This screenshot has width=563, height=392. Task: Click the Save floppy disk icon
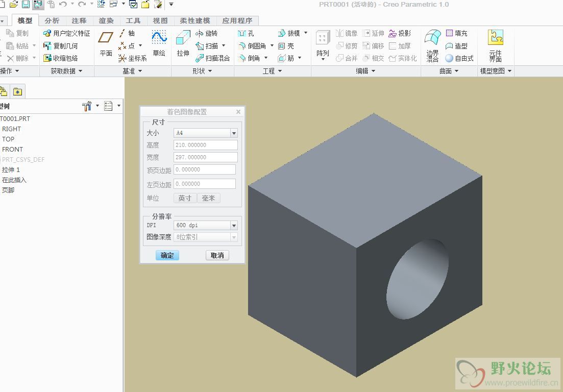click(x=26, y=4)
